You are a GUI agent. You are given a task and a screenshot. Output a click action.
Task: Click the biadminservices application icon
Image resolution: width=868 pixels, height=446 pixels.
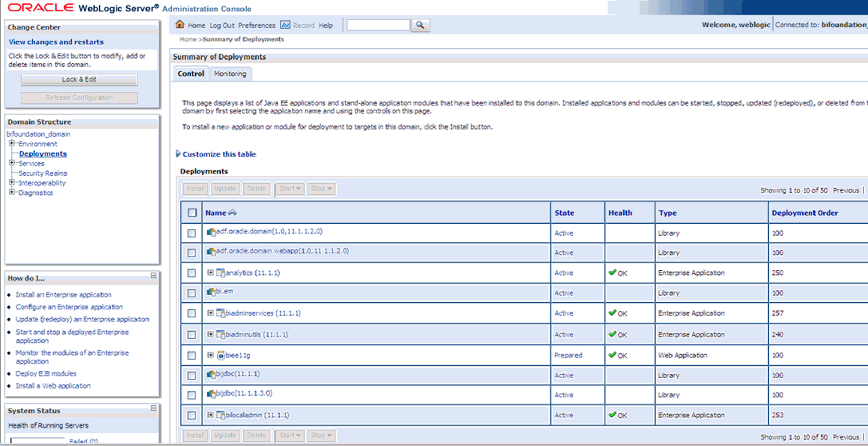point(221,313)
